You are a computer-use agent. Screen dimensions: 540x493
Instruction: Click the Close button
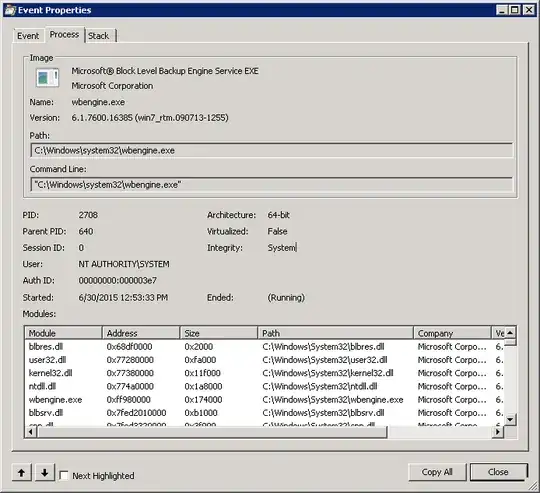pos(498,472)
